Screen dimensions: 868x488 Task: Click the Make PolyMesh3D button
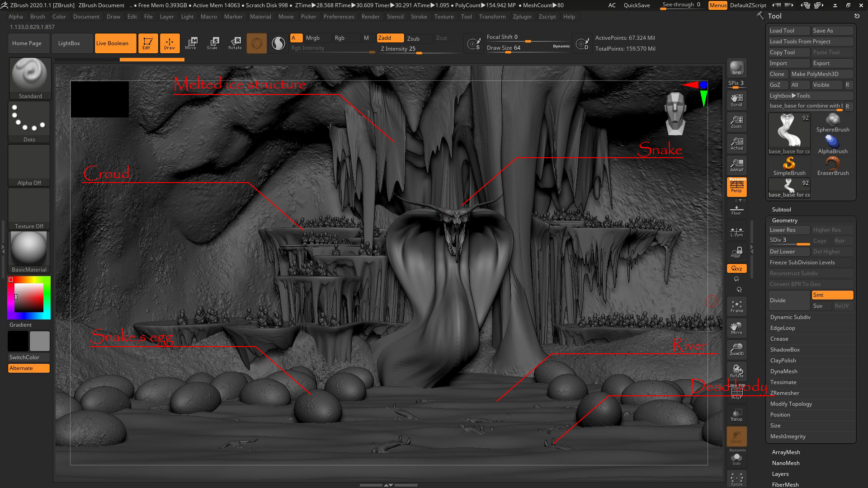point(821,74)
